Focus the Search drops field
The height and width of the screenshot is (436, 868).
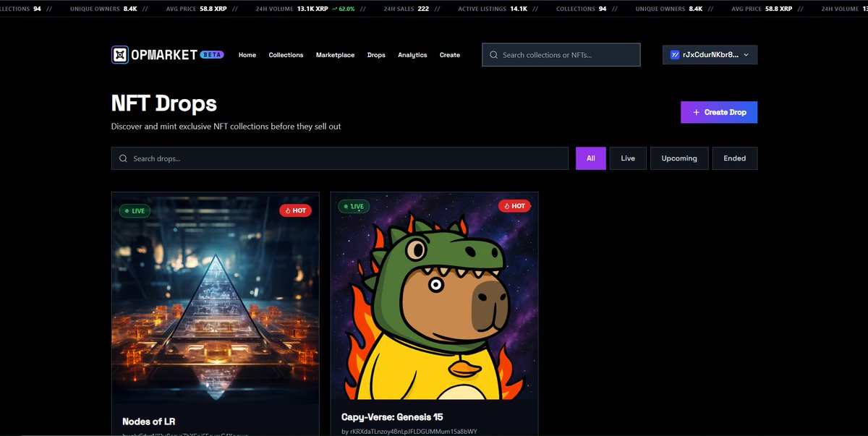coord(340,158)
